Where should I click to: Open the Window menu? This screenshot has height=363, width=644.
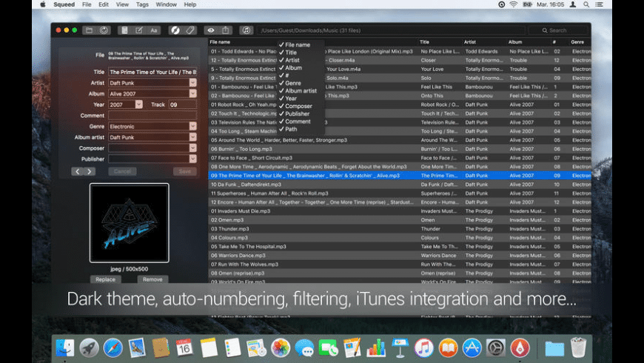(x=167, y=4)
